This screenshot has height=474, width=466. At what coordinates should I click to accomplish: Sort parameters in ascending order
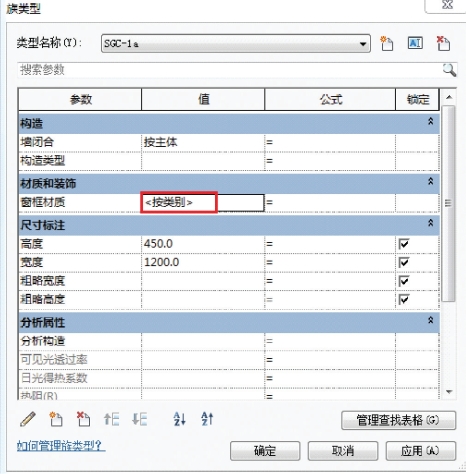click(x=179, y=419)
